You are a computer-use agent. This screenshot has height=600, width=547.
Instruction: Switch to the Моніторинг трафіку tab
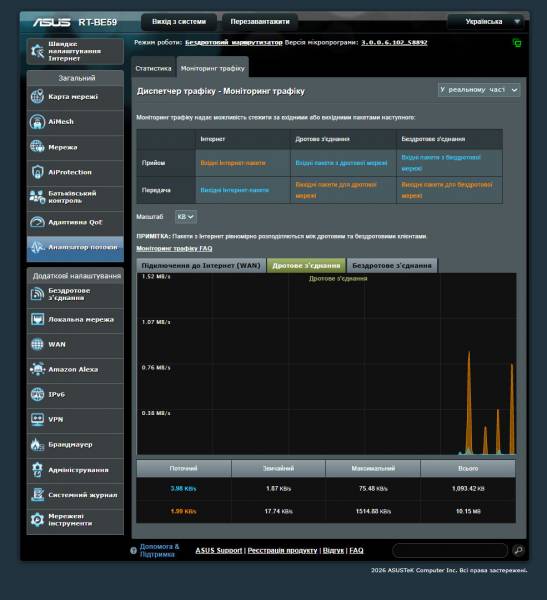click(x=212, y=68)
